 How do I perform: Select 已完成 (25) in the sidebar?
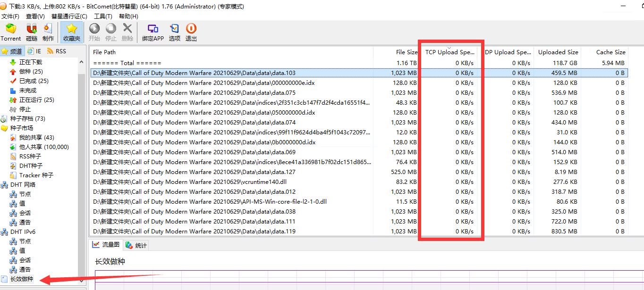pyautogui.click(x=29, y=81)
